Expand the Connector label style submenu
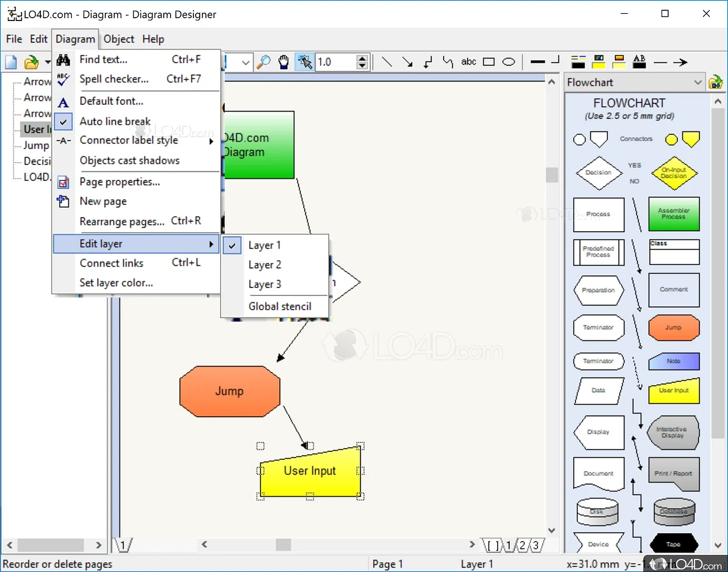 (129, 140)
